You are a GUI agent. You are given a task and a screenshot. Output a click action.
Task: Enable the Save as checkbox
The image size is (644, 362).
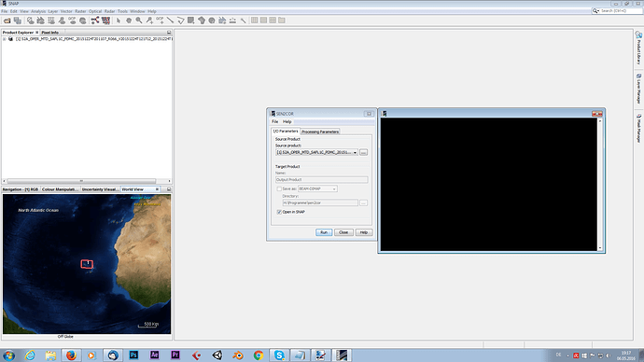point(279,188)
